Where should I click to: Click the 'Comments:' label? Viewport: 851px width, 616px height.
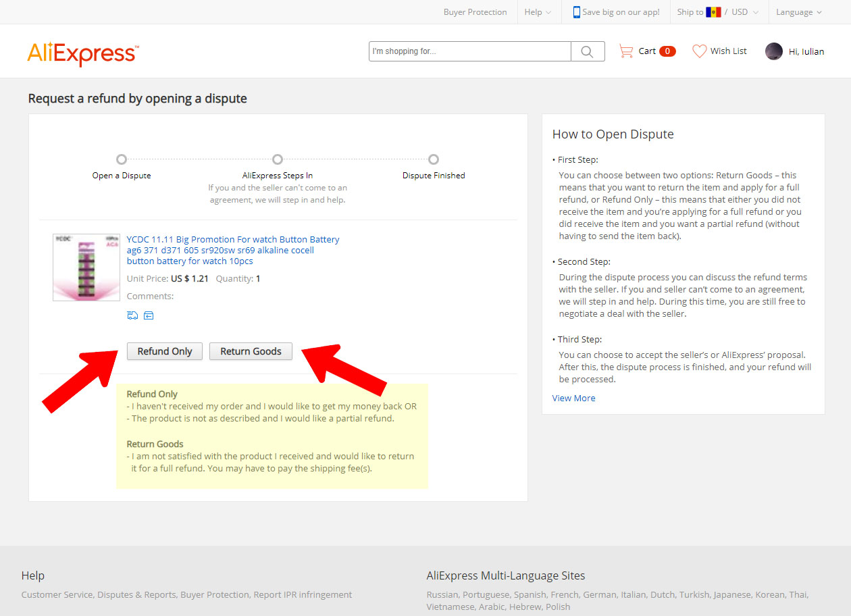click(150, 296)
